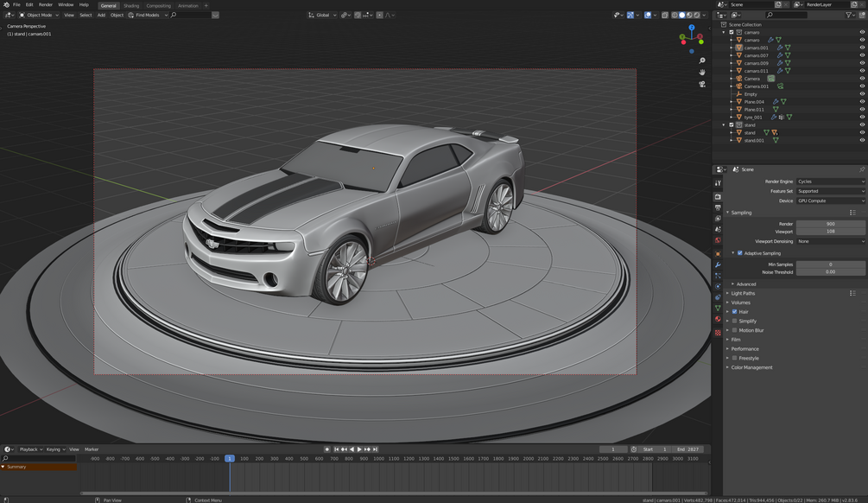Open the Viewport Denoising dropdown
Screen dimensions: 868x503
coord(830,241)
